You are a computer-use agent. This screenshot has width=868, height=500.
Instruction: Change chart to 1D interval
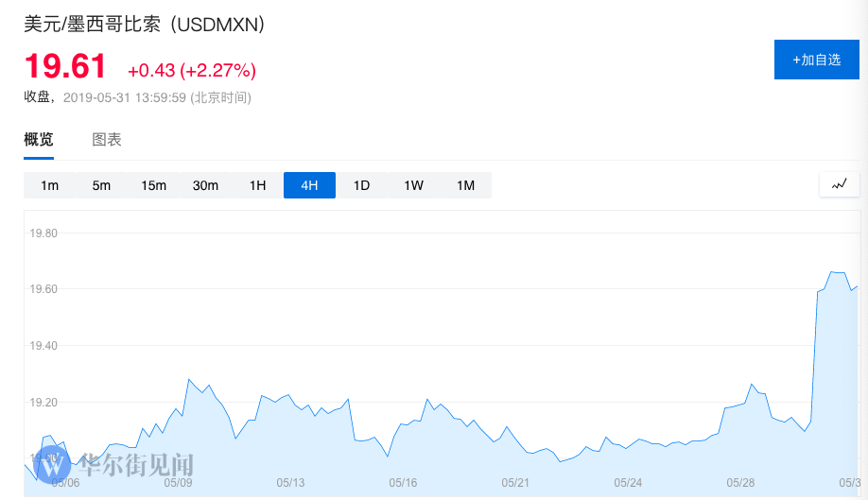[361, 185]
